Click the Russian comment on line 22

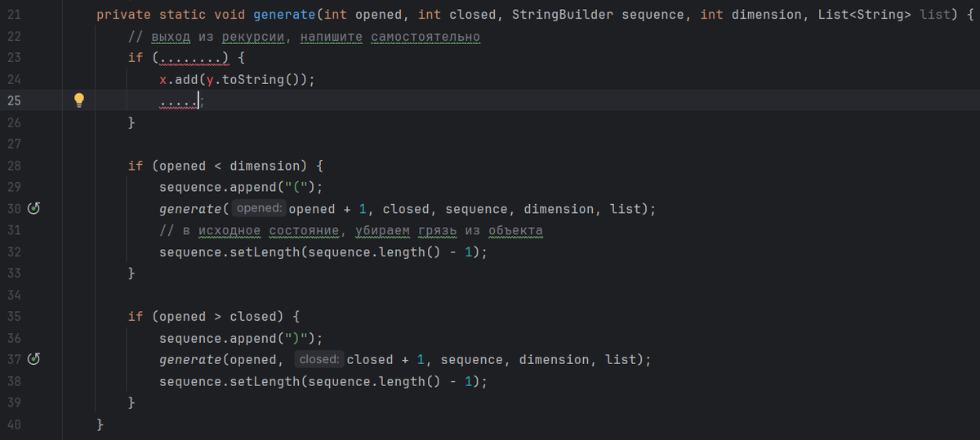[x=305, y=37]
